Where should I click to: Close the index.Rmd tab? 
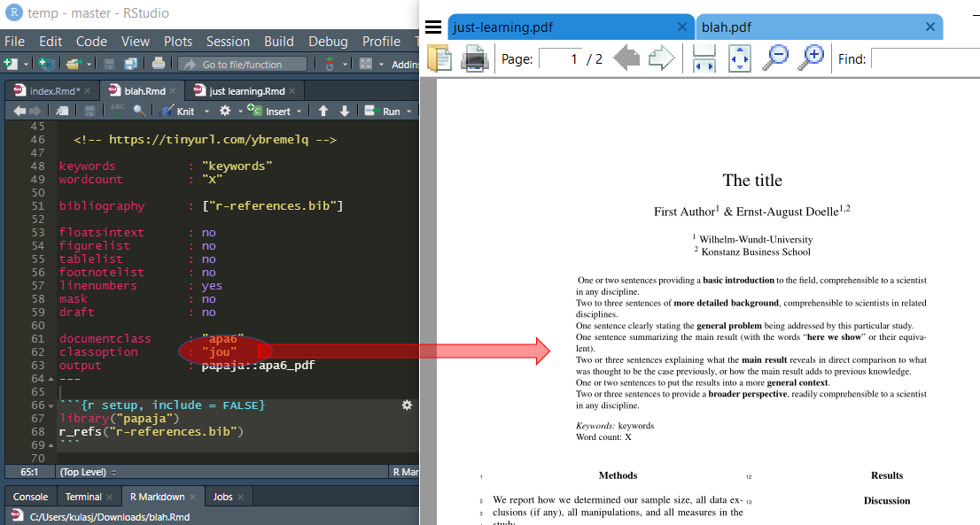pyautogui.click(x=88, y=91)
